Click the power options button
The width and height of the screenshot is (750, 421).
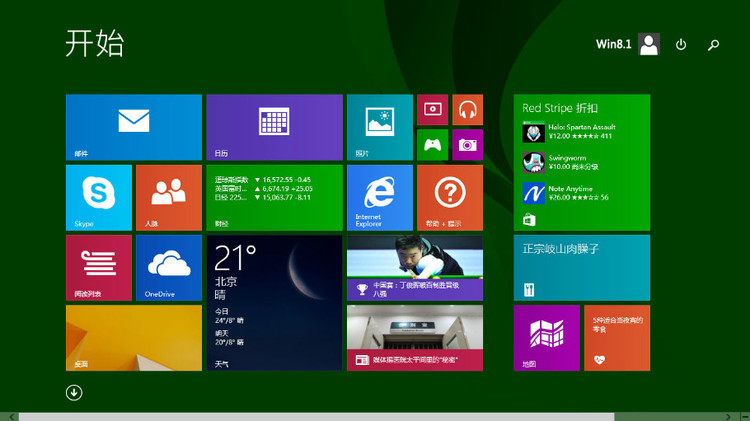[681, 45]
